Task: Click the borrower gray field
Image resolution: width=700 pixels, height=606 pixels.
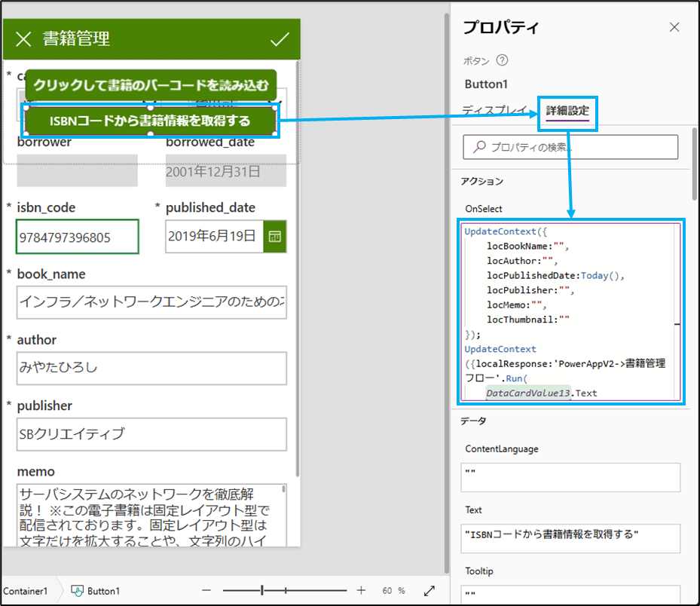Action: tap(77, 170)
